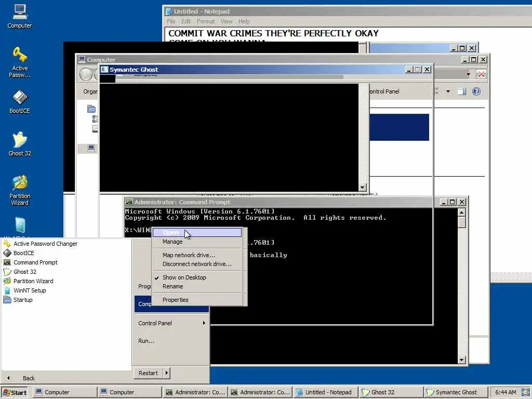
Task: Open Notepad's View menu
Action: [227, 21]
